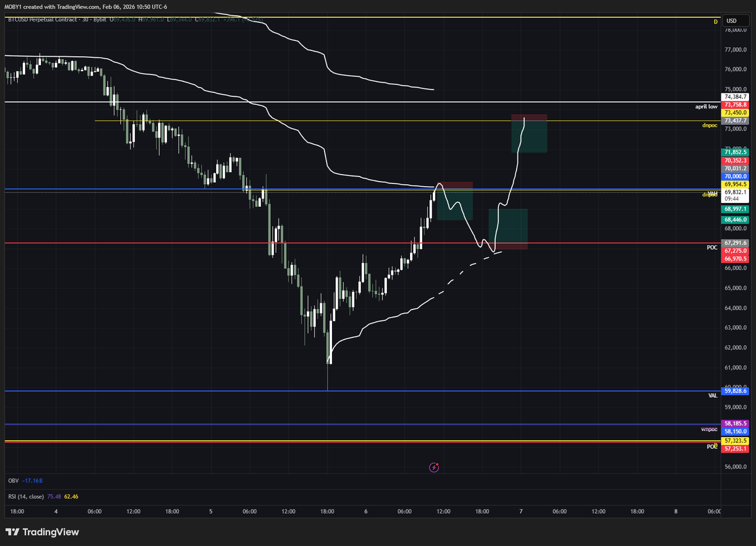
Task: Select the red 73,758.8 price label
Action: [736, 105]
